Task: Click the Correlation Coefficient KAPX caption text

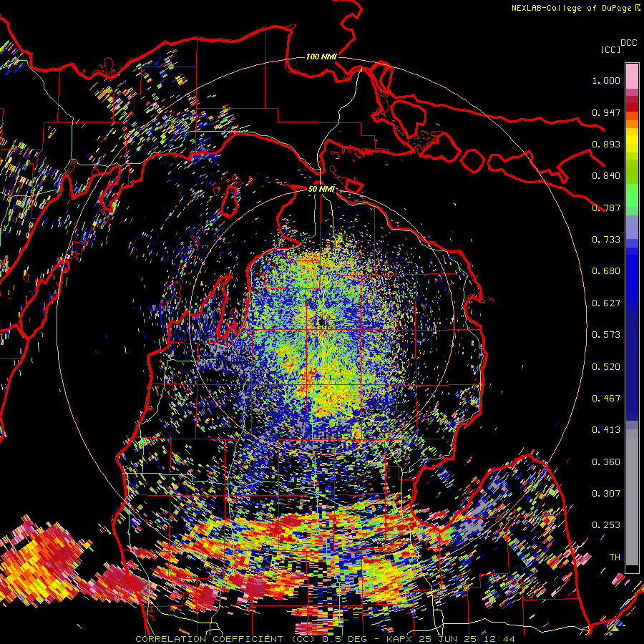Action: pos(325,639)
